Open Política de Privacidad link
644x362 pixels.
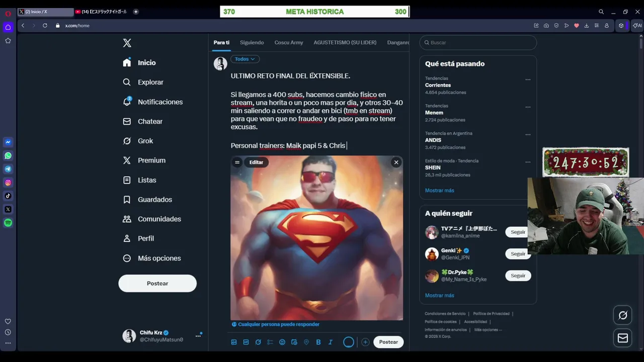491,314
